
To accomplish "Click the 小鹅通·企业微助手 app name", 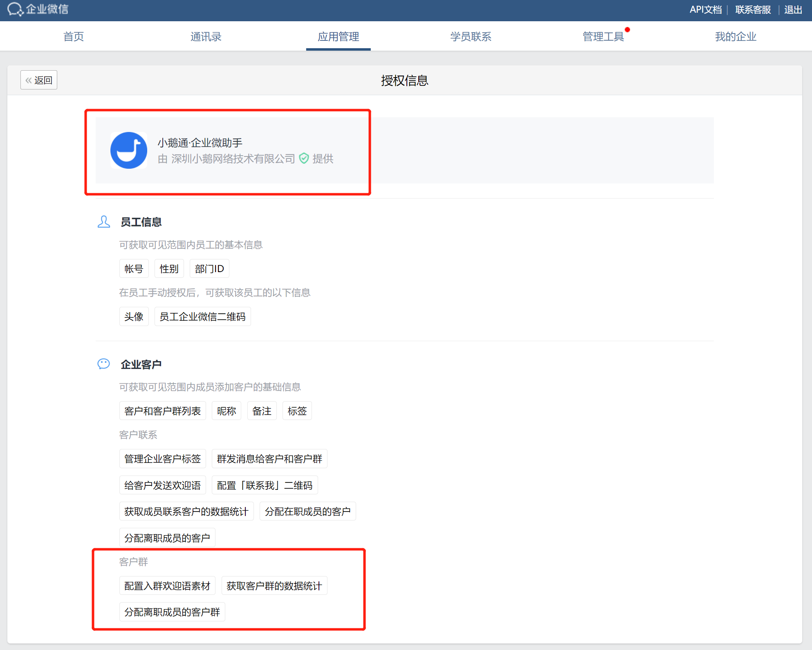I will [200, 143].
